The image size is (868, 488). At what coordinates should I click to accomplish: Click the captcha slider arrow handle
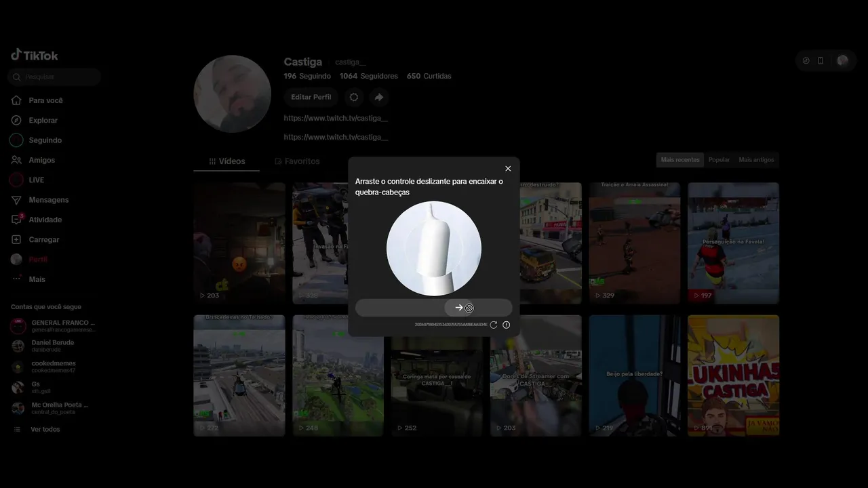pyautogui.click(x=460, y=308)
